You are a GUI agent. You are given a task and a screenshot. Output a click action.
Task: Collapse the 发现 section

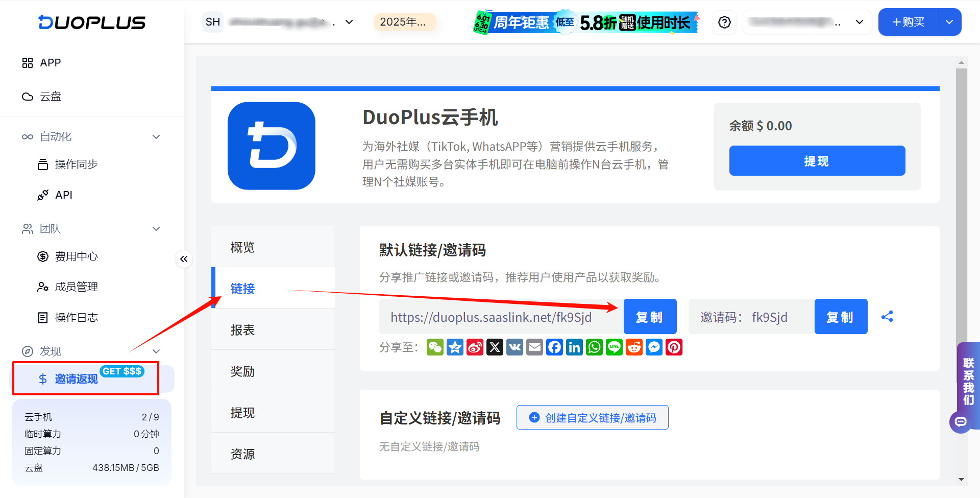pyautogui.click(x=156, y=351)
